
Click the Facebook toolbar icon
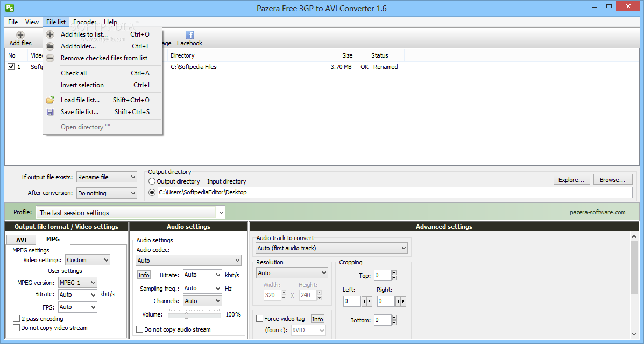190,35
